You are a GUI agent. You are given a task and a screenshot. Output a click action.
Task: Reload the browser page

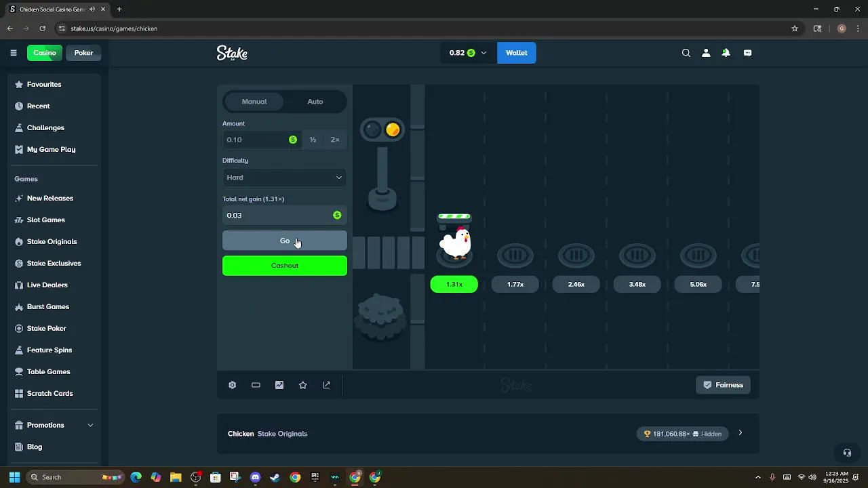click(42, 28)
